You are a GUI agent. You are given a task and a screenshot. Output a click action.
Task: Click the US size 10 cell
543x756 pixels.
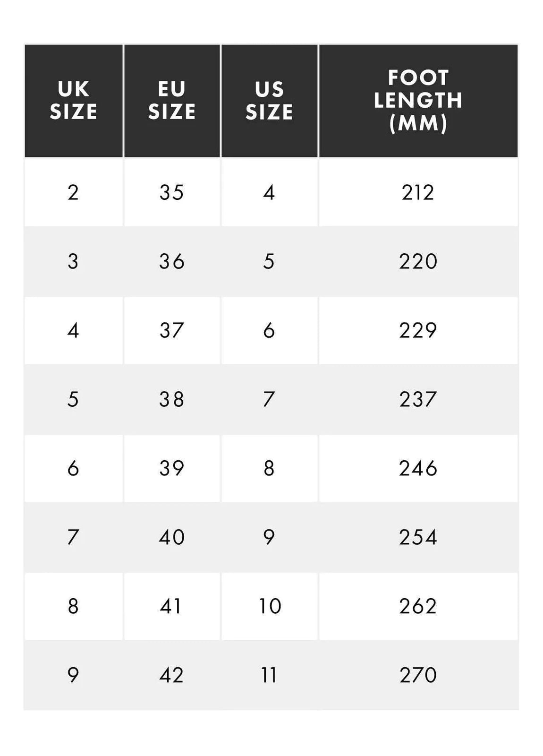click(x=270, y=606)
